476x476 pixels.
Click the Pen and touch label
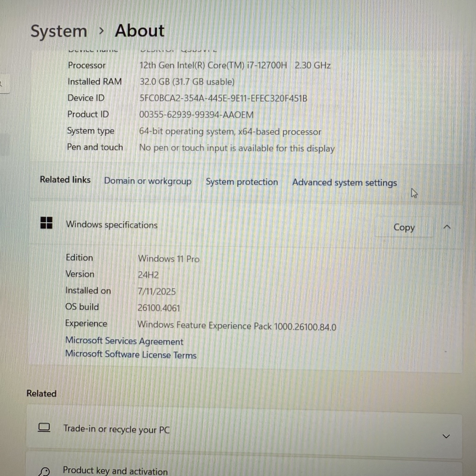point(95,147)
